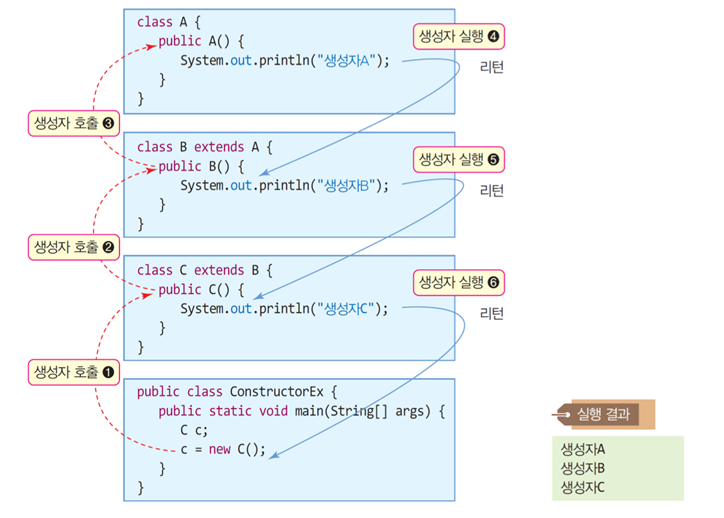Viewport: 724px width, 518px height.
Task: Click the 생성자 실행 ❻ label
Action: click(460, 283)
